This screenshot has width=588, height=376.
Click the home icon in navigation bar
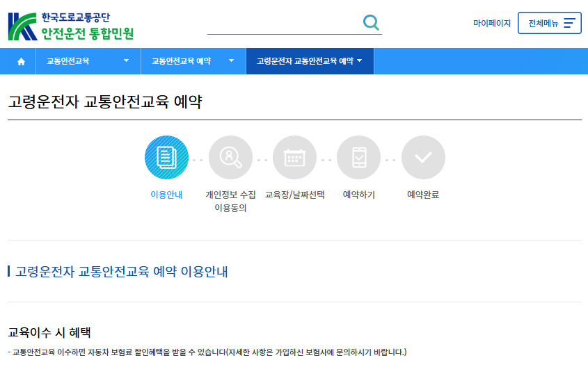[21, 61]
